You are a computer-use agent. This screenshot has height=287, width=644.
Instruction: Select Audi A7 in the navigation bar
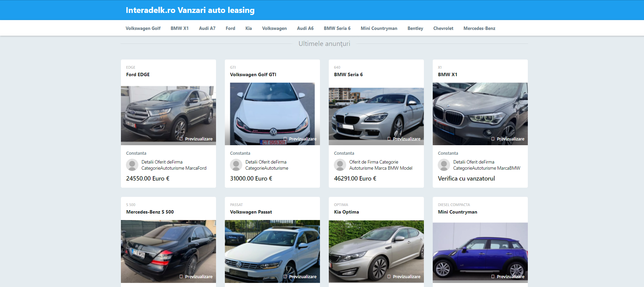click(x=207, y=28)
